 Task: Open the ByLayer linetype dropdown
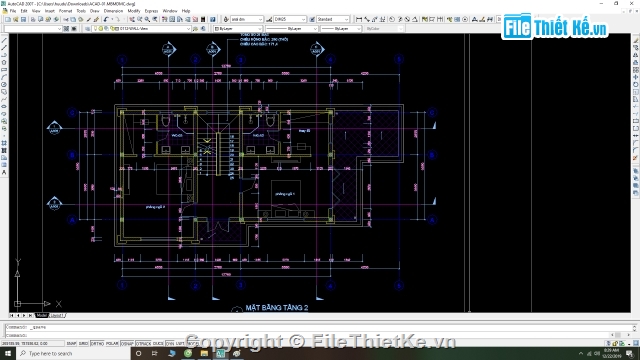point(291,29)
